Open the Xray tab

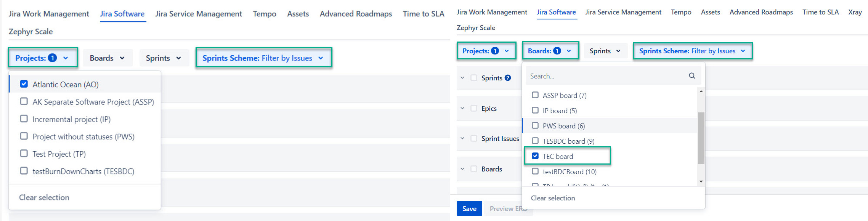pyautogui.click(x=855, y=12)
